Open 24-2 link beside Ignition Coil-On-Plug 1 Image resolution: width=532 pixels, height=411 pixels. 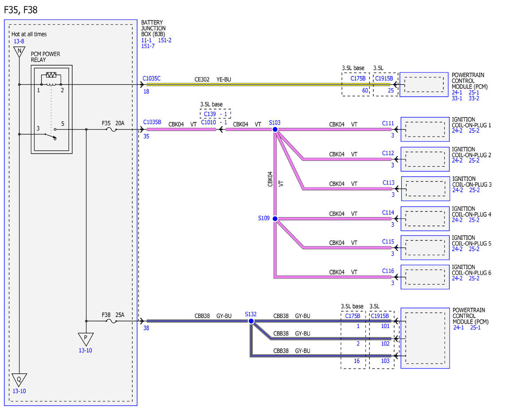pyautogui.click(x=457, y=131)
